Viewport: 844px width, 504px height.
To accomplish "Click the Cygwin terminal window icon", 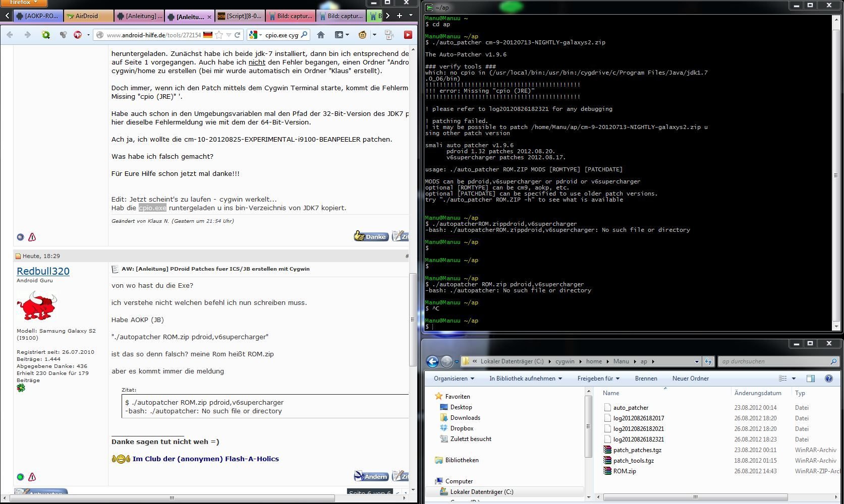I will 429,7.
